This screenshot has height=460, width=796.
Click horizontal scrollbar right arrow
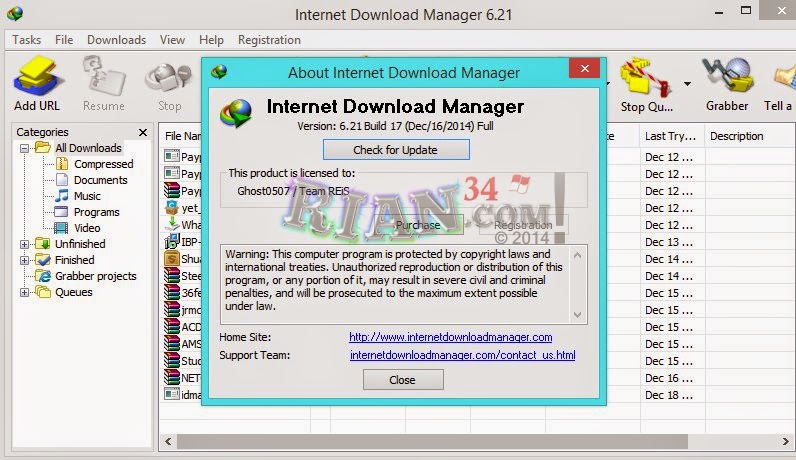pos(785,441)
